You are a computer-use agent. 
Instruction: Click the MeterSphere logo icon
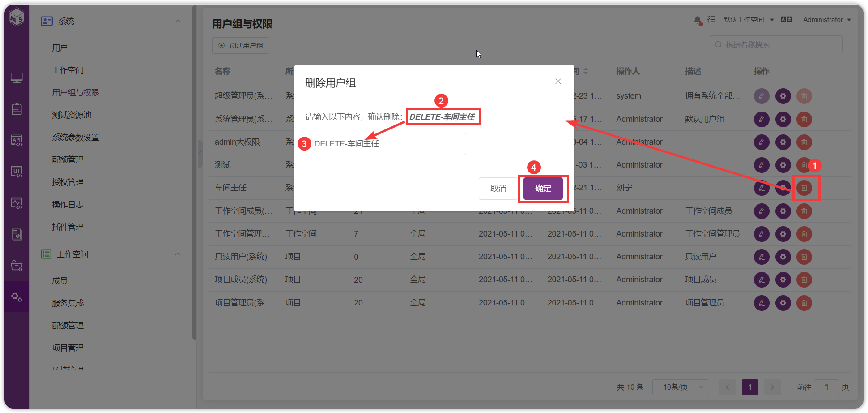coord(17,17)
